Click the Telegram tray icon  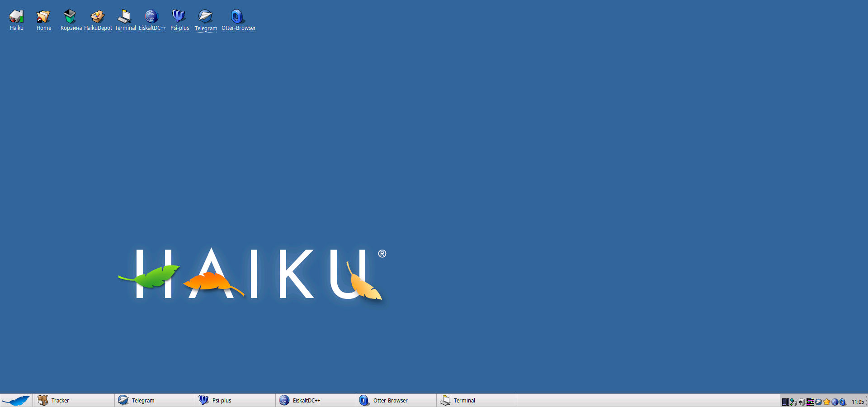(818, 402)
